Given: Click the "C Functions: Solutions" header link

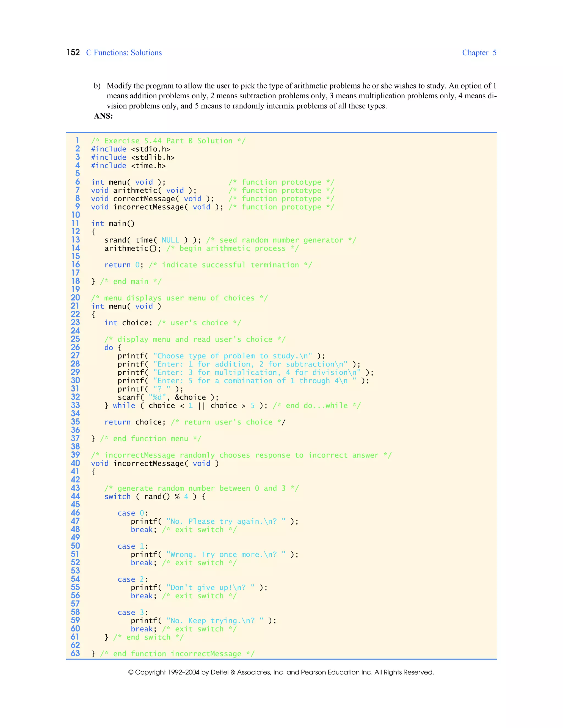Looking at the screenshot, I should 124,53.
